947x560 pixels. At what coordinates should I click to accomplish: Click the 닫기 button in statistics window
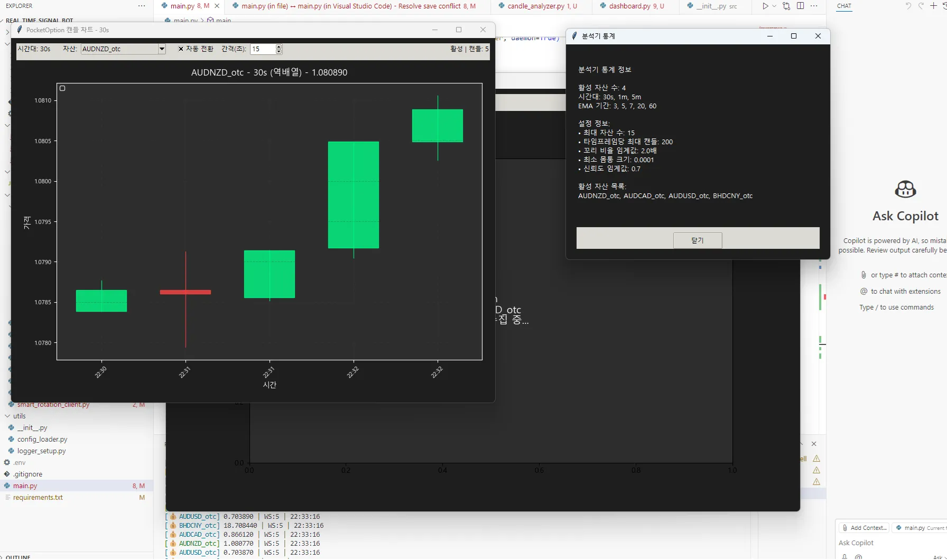pos(698,240)
